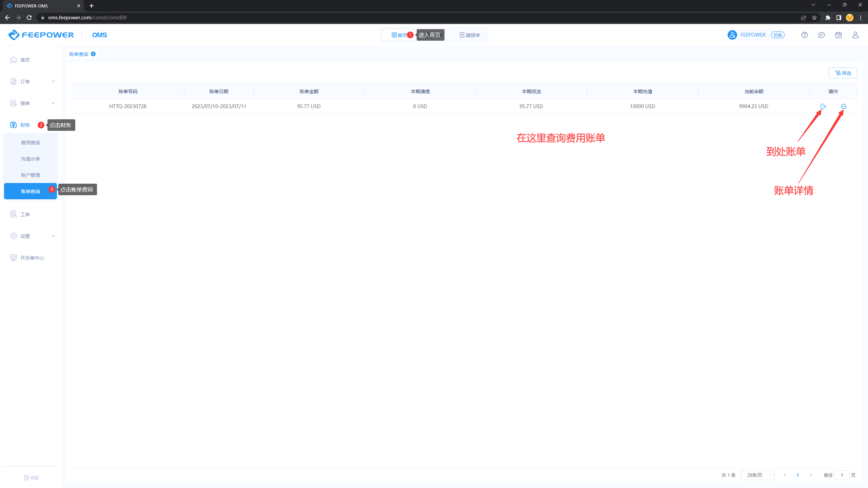This screenshot has height=488, width=868.
Task: Select 账户管理 submenu item
Action: coord(31,175)
